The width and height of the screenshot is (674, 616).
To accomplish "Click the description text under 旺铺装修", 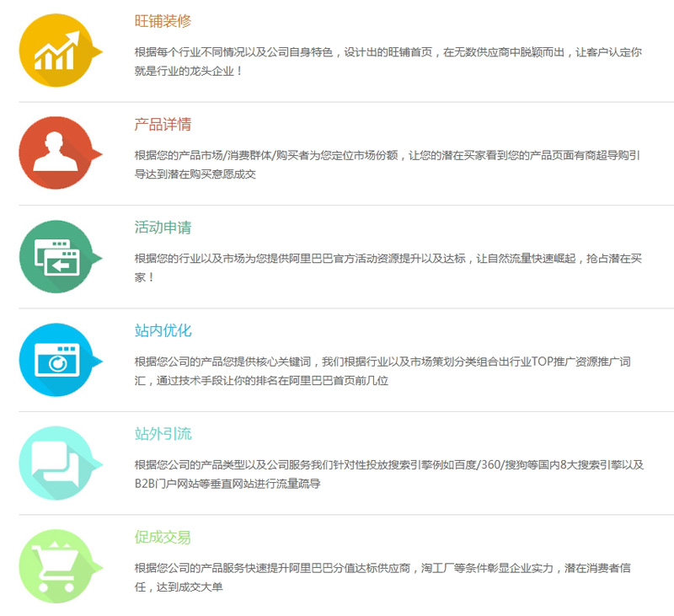I will (388, 62).
